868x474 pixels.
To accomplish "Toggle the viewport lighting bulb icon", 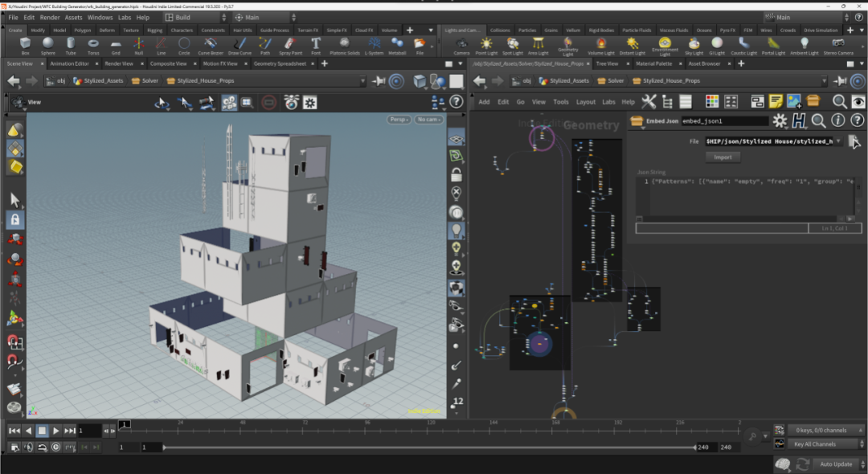I will pos(457,231).
